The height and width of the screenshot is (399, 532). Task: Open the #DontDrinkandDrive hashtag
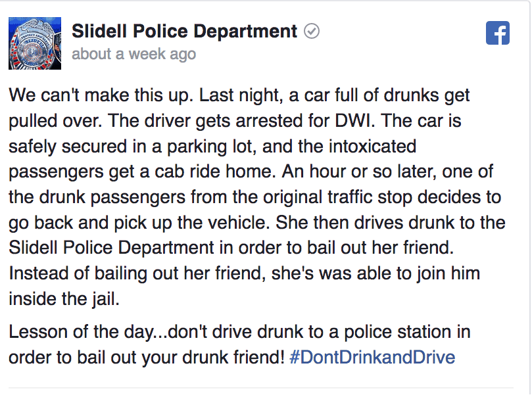372,357
